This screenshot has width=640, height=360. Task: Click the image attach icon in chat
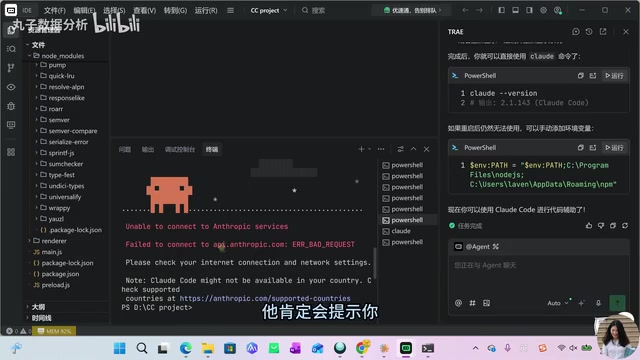[x=486, y=303]
